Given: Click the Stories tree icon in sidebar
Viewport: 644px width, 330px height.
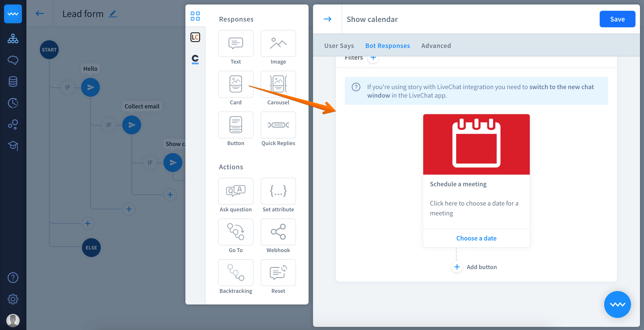Looking at the screenshot, I should pyautogui.click(x=13, y=39).
